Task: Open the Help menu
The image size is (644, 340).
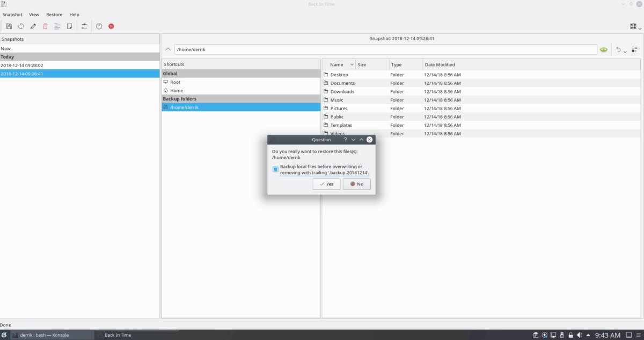Action: [x=74, y=15]
